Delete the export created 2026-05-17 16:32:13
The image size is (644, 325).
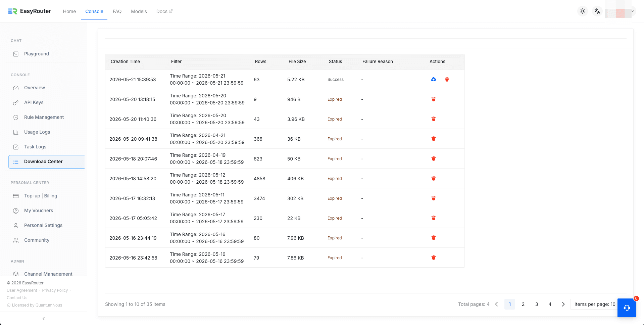coord(434,198)
